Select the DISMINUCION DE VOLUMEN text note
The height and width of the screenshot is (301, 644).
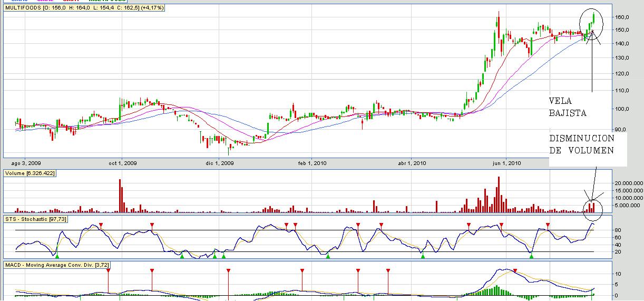(581, 144)
